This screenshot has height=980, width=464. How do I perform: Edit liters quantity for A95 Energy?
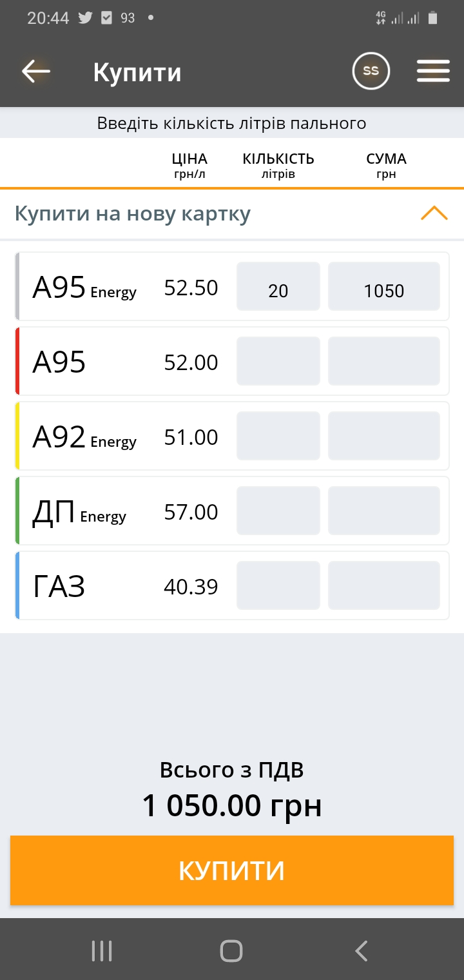278,286
